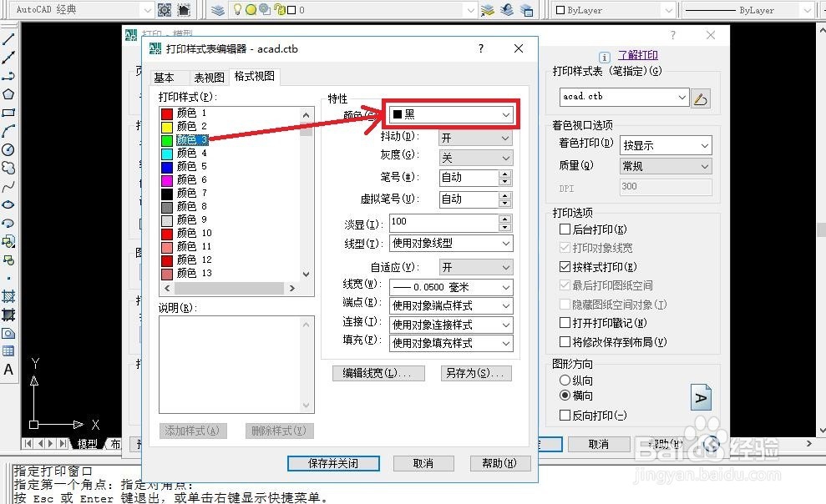Click yellow swatch of 颜色 2

click(x=167, y=127)
